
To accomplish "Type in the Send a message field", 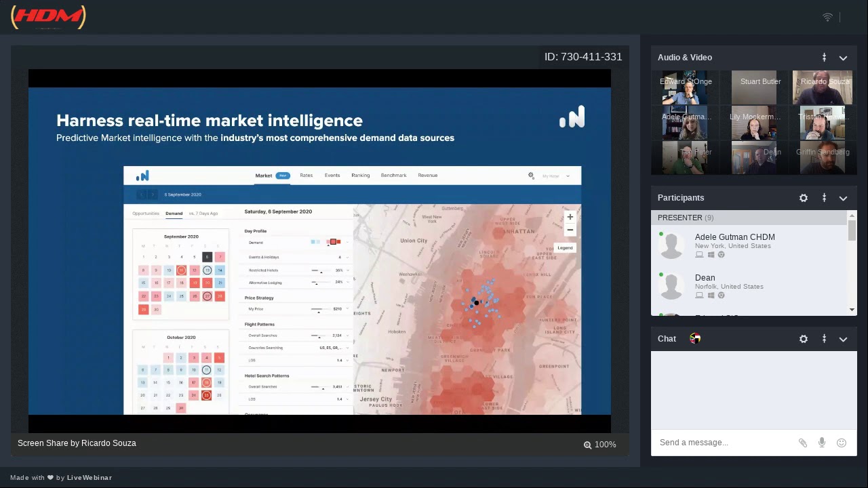I will (724, 443).
